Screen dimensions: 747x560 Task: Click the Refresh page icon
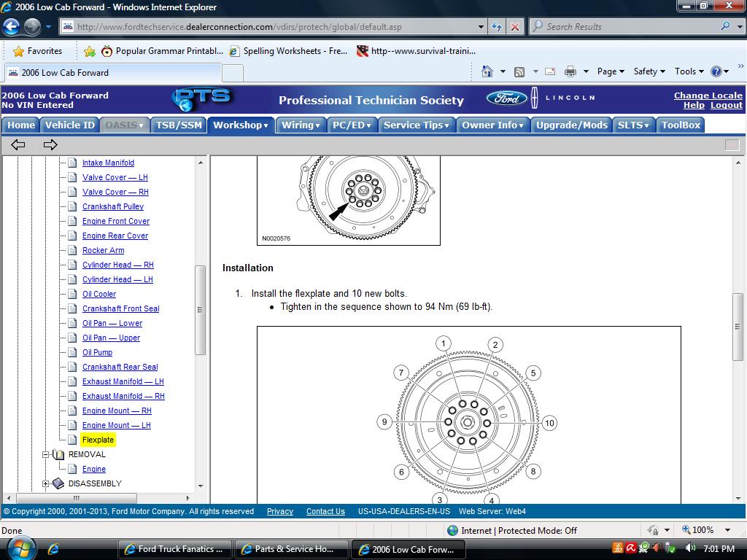[x=496, y=27]
